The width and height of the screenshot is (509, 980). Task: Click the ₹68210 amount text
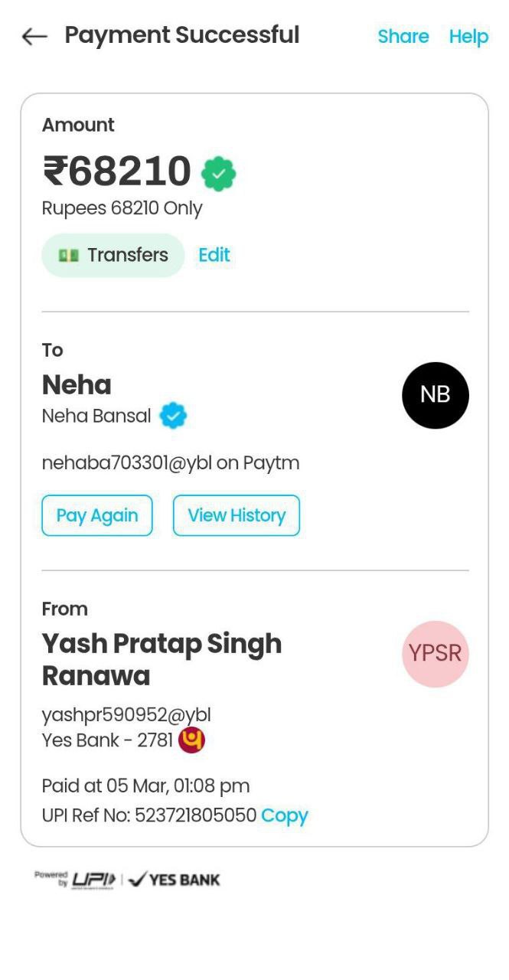pos(117,171)
